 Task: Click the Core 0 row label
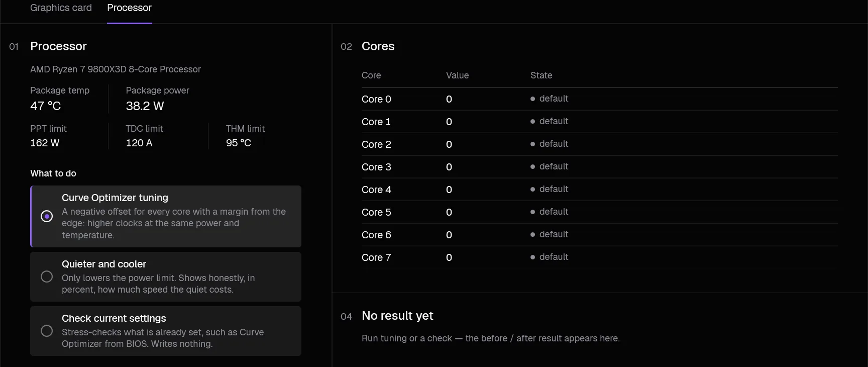(376, 99)
